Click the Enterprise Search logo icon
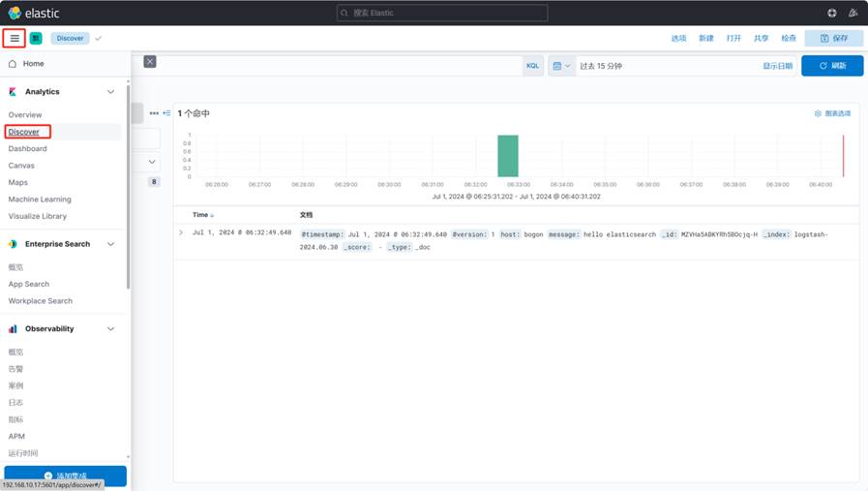The height and width of the screenshot is (491, 868). [13, 244]
